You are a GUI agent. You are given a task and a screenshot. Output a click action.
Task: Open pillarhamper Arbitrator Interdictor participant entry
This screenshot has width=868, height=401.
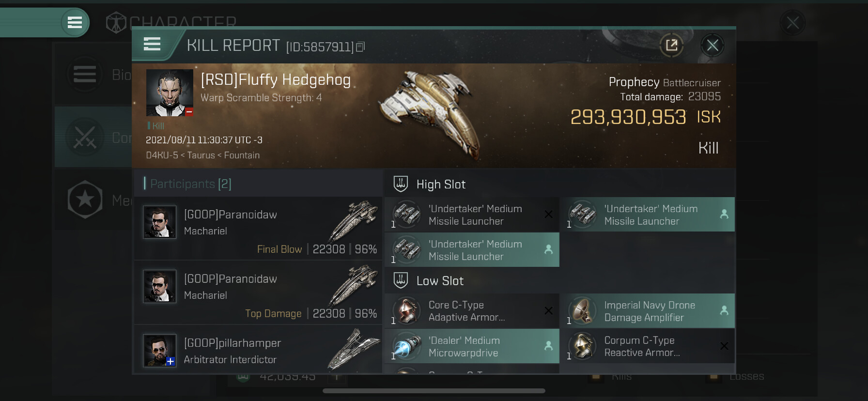pyautogui.click(x=258, y=351)
